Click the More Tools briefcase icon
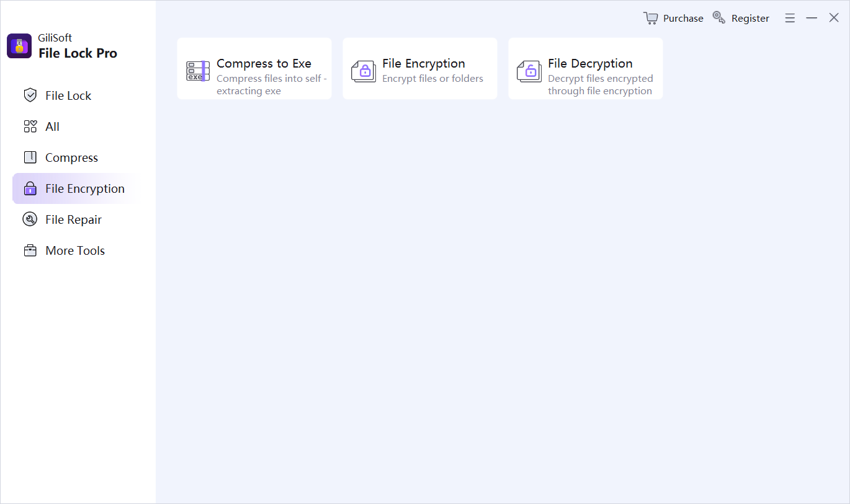 pyautogui.click(x=30, y=250)
